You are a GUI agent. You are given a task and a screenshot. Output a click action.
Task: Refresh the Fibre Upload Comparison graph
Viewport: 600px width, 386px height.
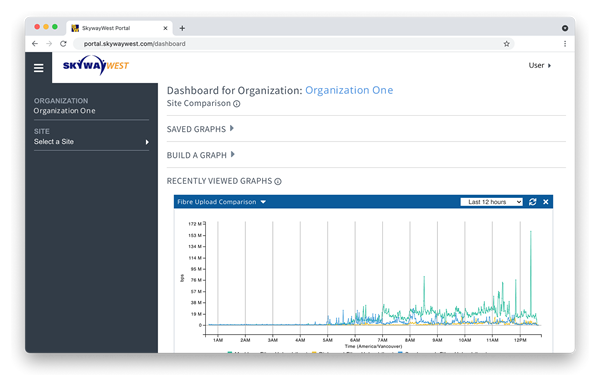[532, 202]
